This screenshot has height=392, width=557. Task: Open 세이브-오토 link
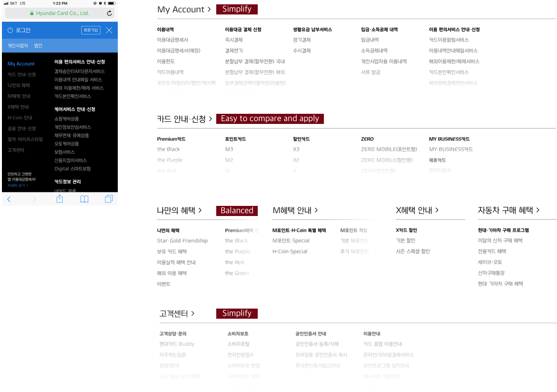point(490,262)
